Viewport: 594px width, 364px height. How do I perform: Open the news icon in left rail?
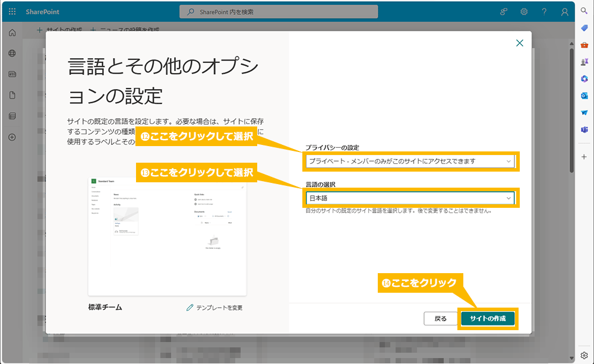point(12,74)
